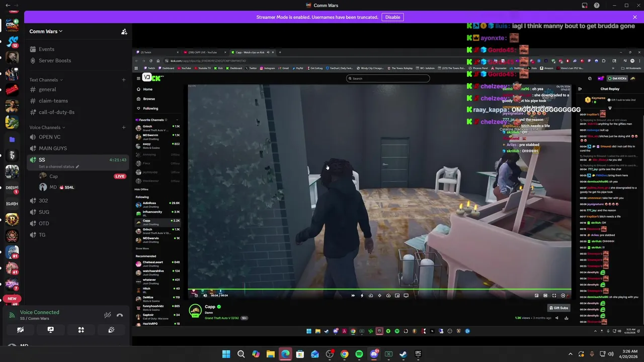Open the Windows Start menu
Image resolution: width=644 pixels, height=362 pixels.
(x=226, y=354)
